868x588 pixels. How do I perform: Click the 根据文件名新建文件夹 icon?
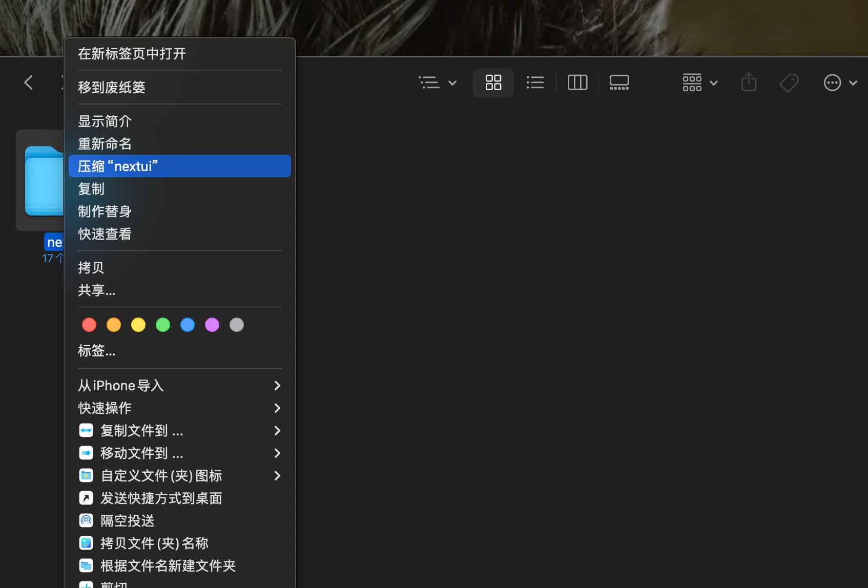coord(86,566)
